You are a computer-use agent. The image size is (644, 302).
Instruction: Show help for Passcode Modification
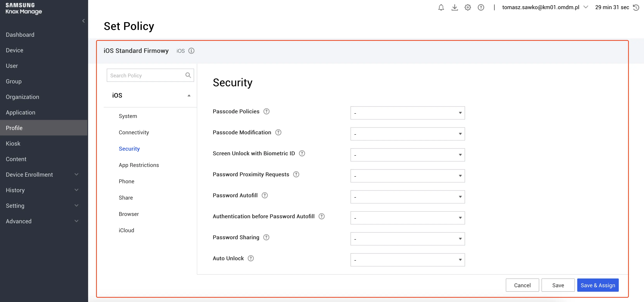(x=278, y=133)
